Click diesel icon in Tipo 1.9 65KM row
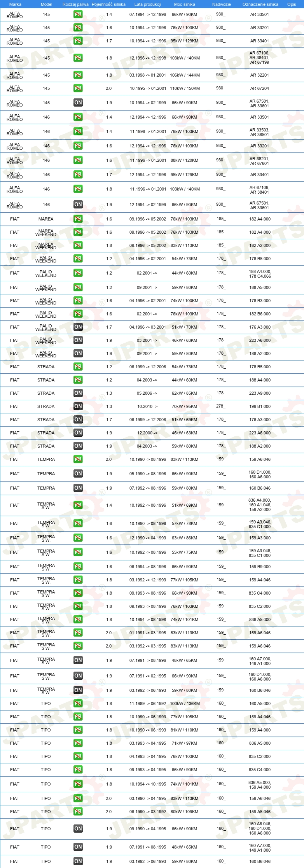The width and height of the screenshot is (304, 868). (x=78, y=847)
